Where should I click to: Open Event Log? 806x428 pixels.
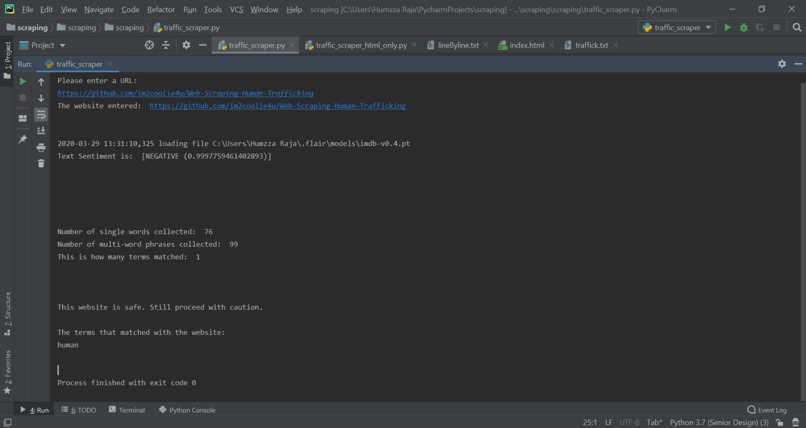coord(767,410)
